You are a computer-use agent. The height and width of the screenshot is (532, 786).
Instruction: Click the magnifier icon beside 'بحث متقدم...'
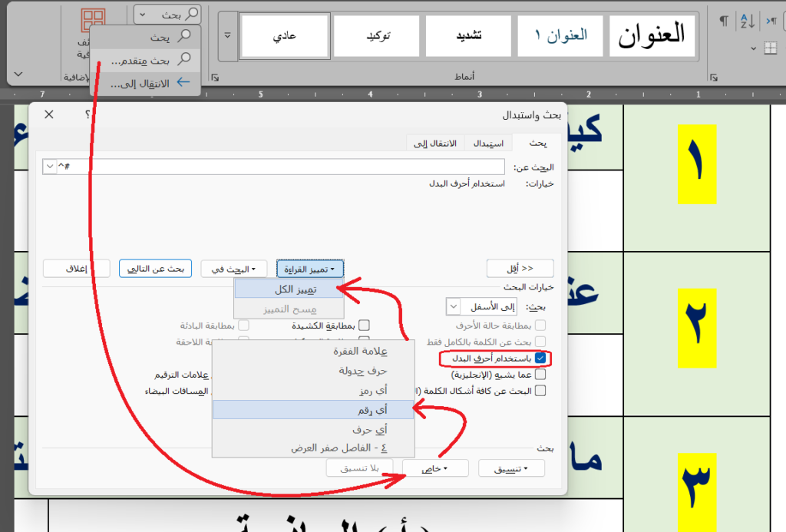[184, 58]
